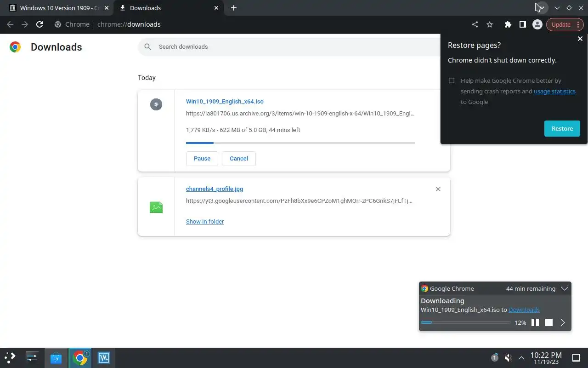The width and height of the screenshot is (588, 368).
Task: Open the side panel icon
Action: point(522,24)
